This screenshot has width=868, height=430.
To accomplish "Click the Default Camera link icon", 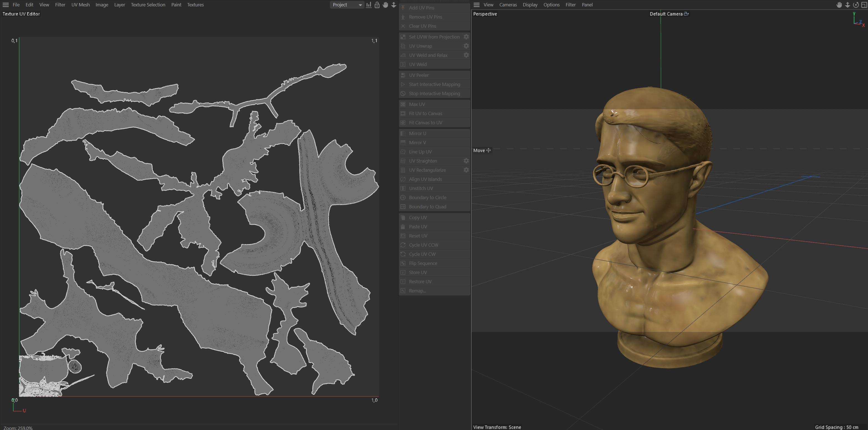I will pos(686,14).
